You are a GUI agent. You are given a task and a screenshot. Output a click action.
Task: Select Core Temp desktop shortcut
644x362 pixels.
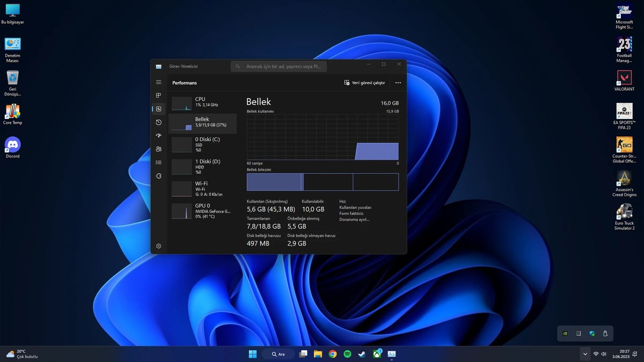click(x=12, y=114)
